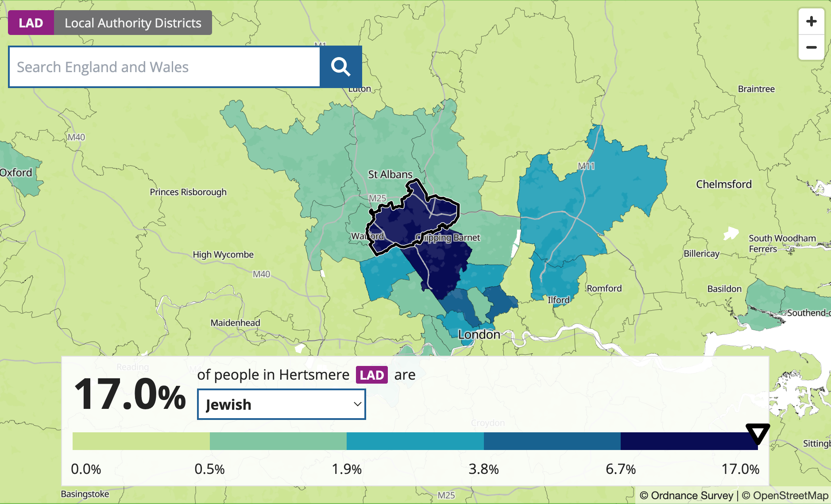
Task: Select a different category from the ethnicity selector
Action: click(281, 404)
